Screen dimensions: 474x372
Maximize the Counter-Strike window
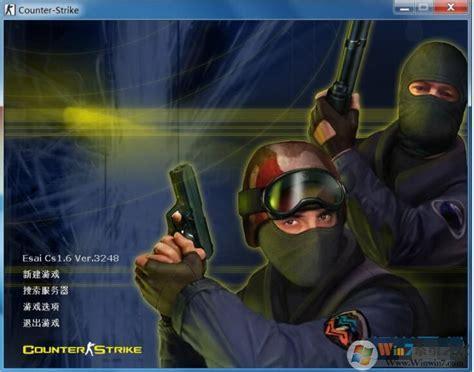point(424,7)
